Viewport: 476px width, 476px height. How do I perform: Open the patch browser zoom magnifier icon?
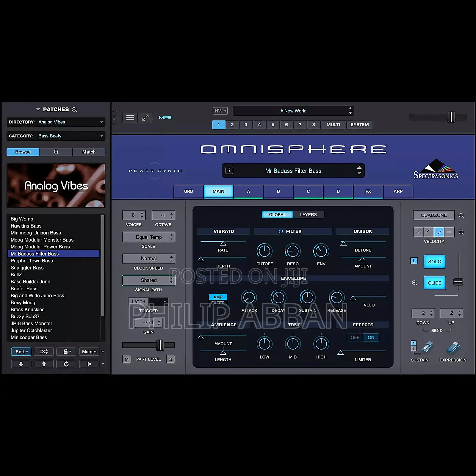74,109
